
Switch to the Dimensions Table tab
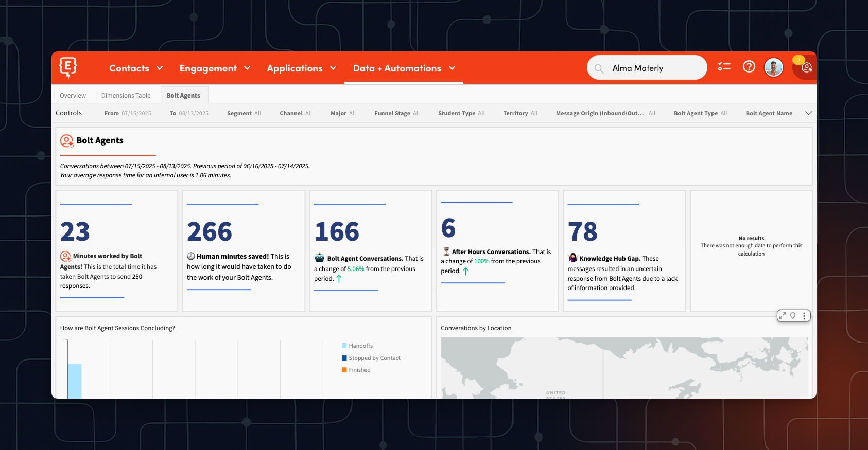coord(126,96)
